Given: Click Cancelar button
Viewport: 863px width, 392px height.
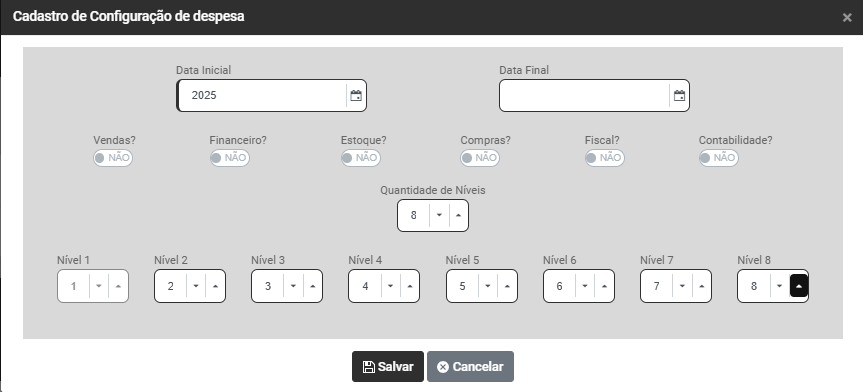Looking at the screenshot, I should click(471, 367).
